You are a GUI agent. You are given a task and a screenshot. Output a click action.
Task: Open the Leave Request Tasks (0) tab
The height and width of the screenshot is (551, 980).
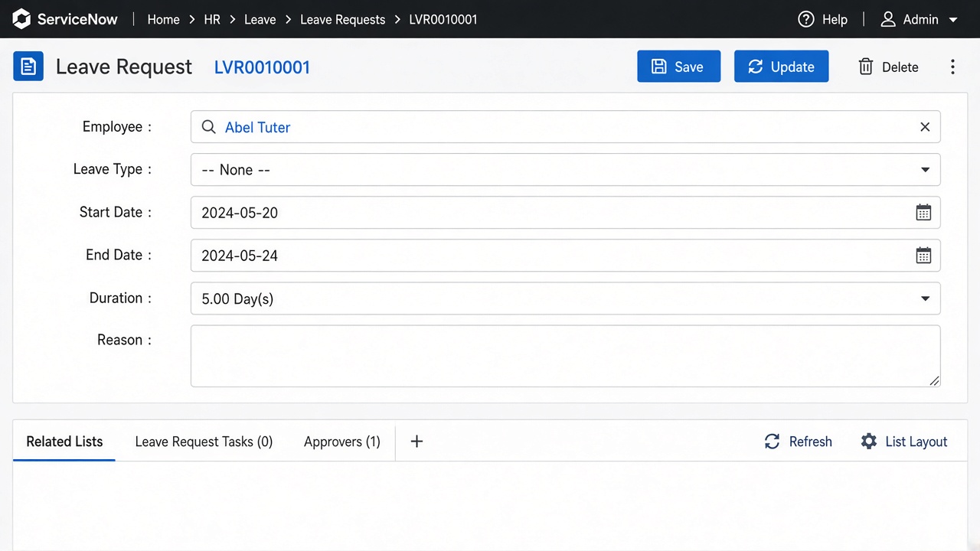click(x=204, y=442)
